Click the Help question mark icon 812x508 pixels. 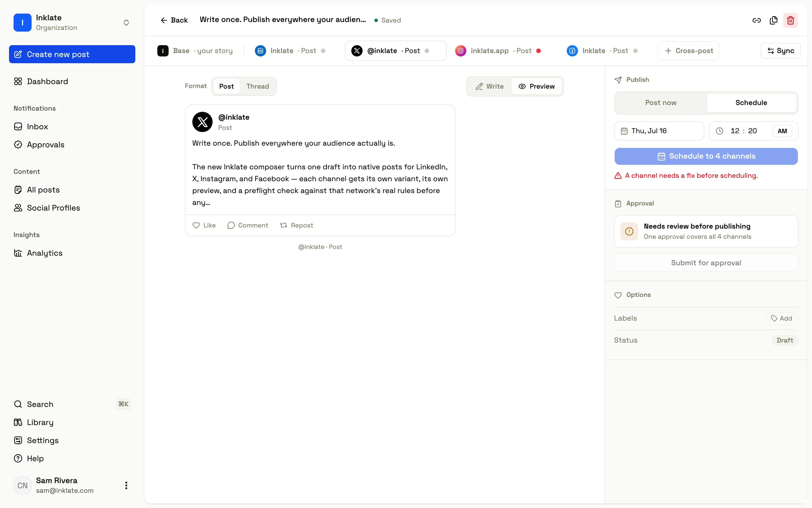click(18, 458)
